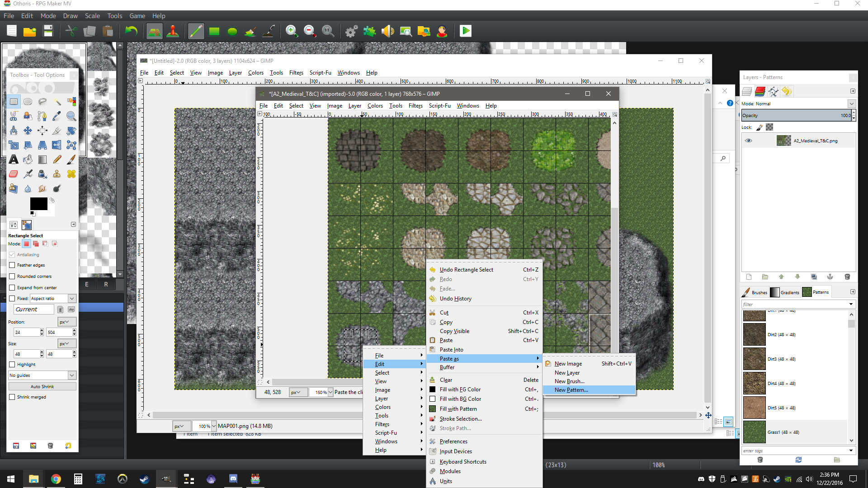Open Chrome from the taskbar
The height and width of the screenshot is (488, 868).
pyautogui.click(x=56, y=479)
